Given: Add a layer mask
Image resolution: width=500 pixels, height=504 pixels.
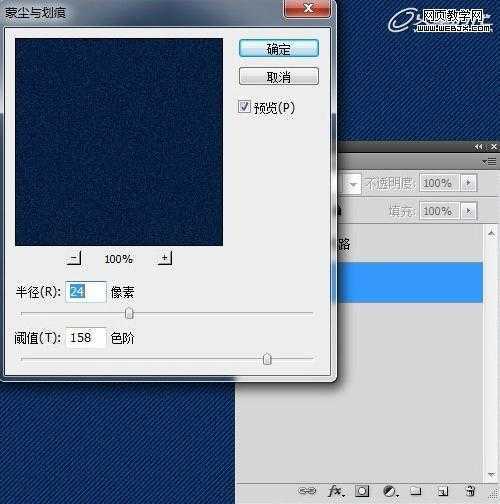Looking at the screenshot, I should point(362,491).
